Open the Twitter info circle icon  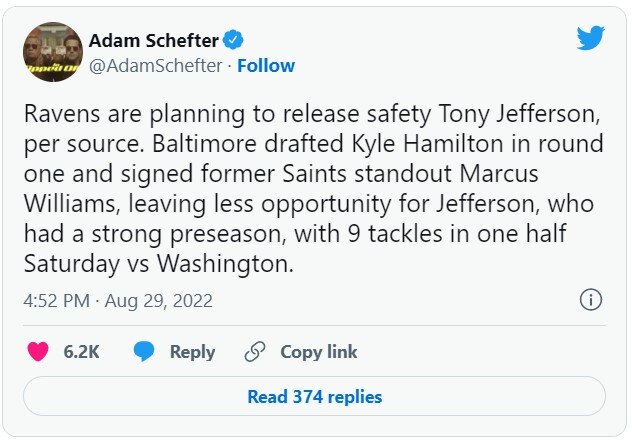(x=591, y=300)
